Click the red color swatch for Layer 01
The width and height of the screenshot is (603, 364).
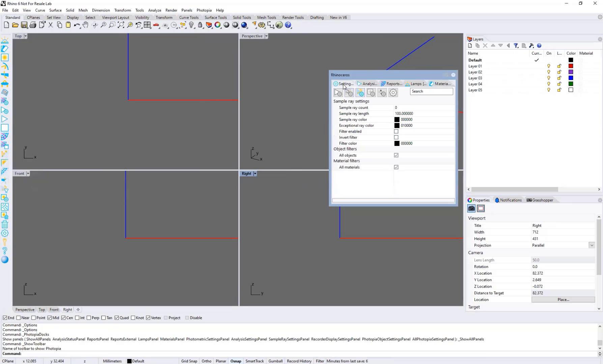(x=571, y=66)
